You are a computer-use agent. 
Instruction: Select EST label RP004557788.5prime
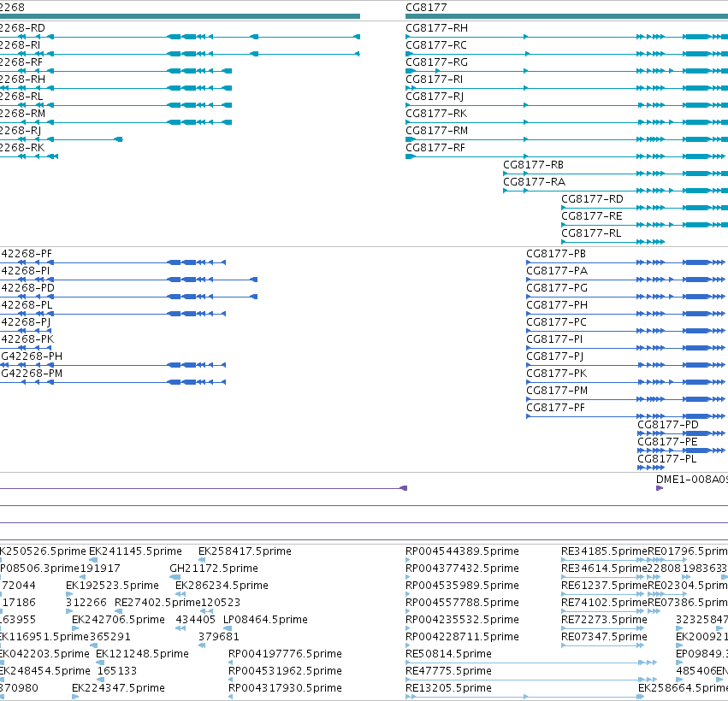click(x=462, y=603)
